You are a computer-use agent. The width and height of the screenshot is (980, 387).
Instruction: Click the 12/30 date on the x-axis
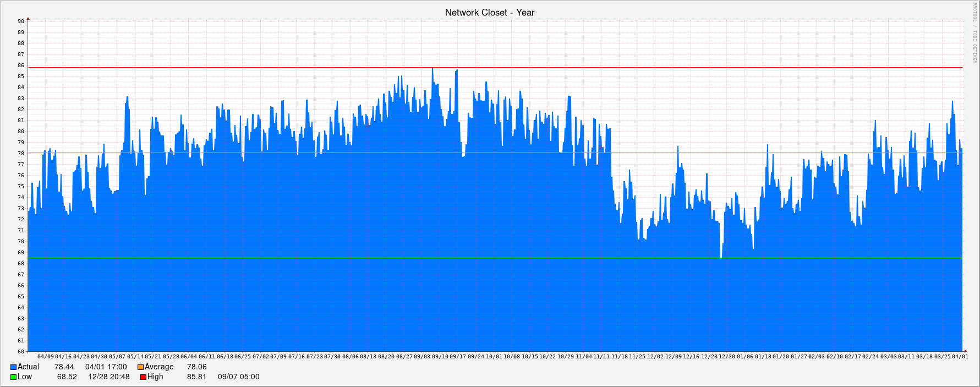(x=727, y=357)
